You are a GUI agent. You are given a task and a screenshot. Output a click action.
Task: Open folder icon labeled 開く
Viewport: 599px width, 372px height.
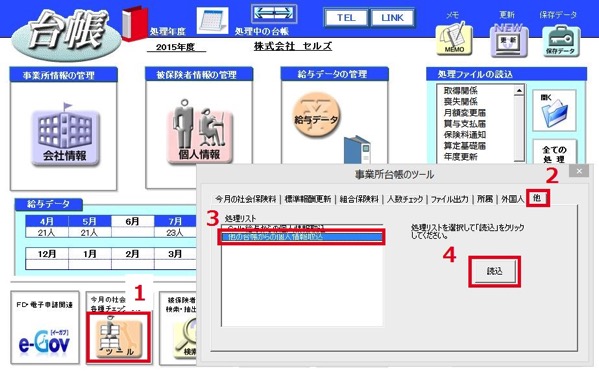(554, 111)
